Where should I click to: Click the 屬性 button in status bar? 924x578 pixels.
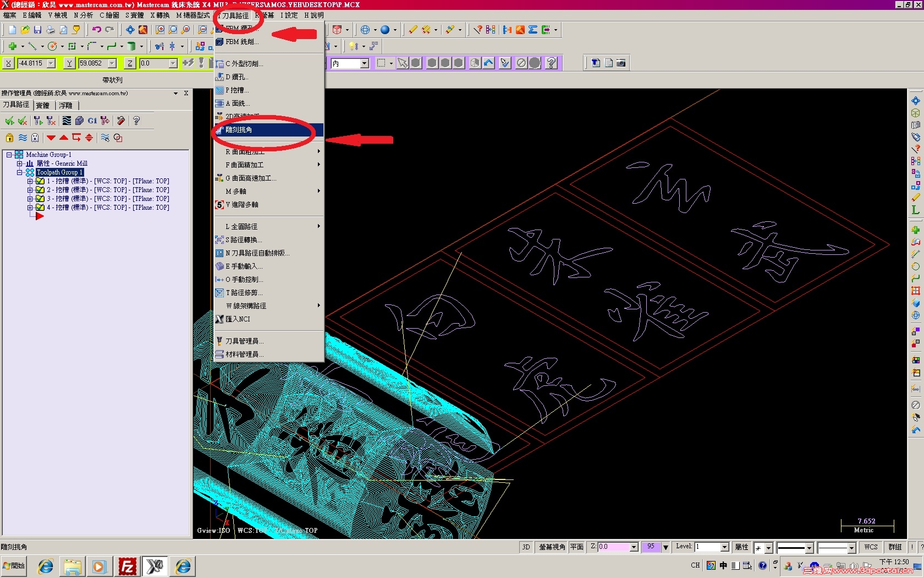pyautogui.click(x=741, y=547)
